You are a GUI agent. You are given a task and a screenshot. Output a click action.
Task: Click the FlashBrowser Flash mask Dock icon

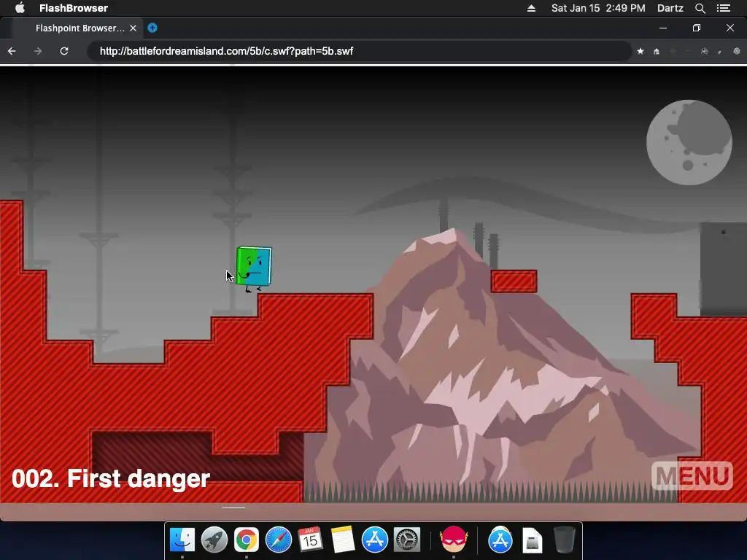point(454,539)
